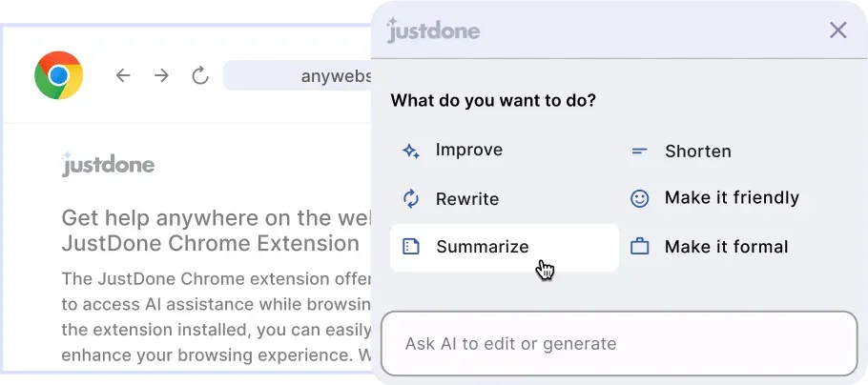Click the briefcase formal icon

coord(639,247)
